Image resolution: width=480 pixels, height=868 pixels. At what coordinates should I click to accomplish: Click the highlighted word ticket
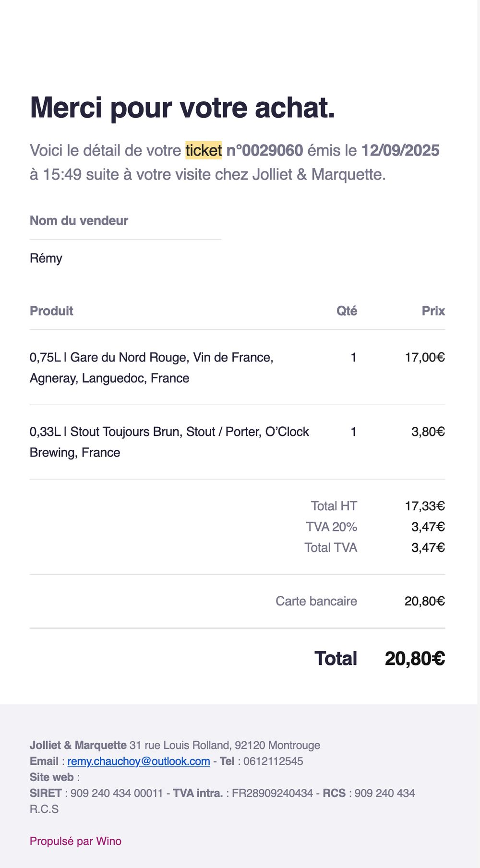pos(204,150)
